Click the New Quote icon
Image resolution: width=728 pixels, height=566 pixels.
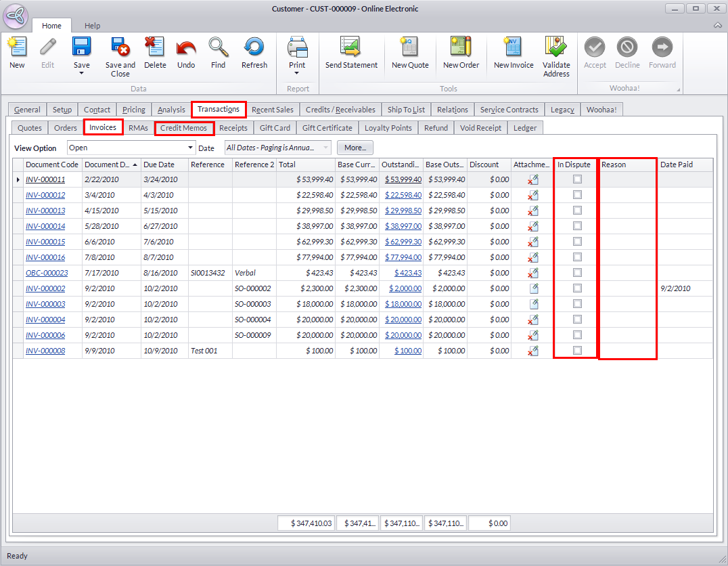[410, 47]
